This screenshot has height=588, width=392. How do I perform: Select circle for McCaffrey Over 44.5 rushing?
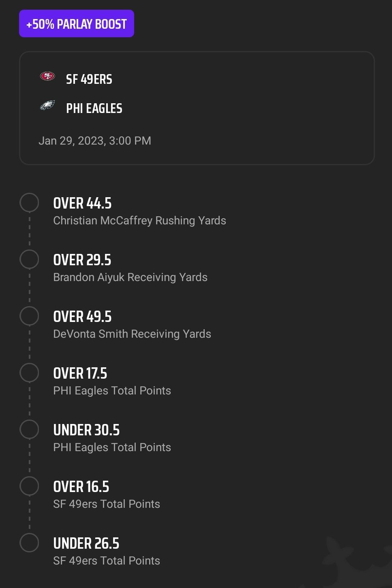point(29,202)
